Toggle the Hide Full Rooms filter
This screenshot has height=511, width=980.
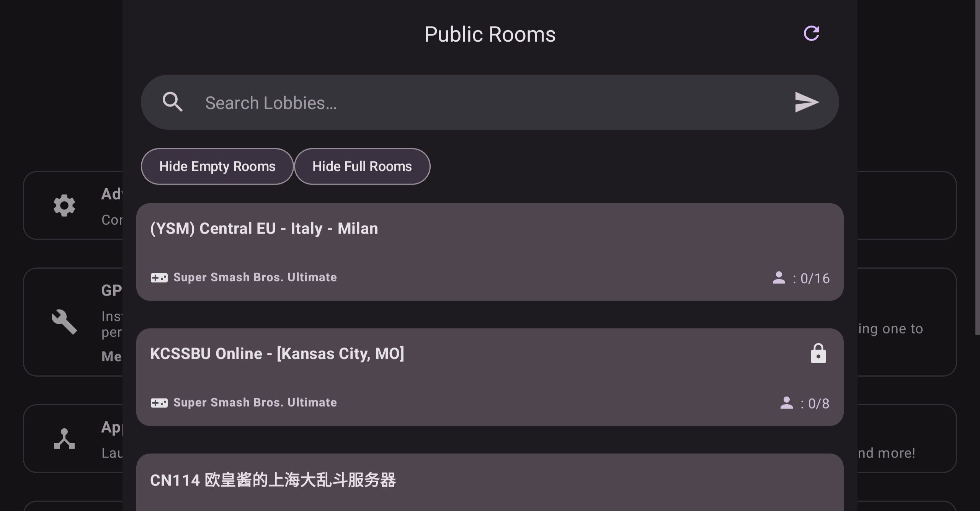pyautogui.click(x=362, y=167)
